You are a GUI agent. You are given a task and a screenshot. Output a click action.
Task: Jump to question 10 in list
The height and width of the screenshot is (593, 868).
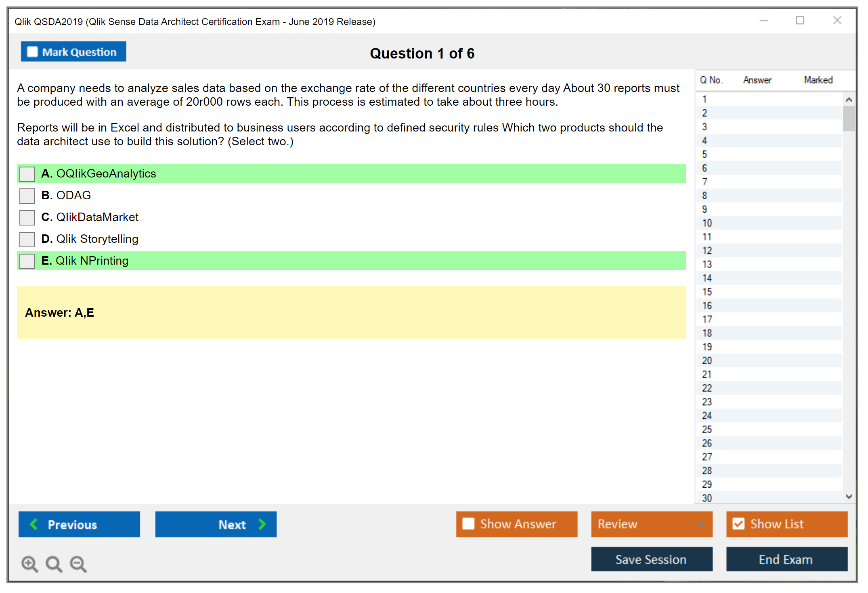click(707, 223)
